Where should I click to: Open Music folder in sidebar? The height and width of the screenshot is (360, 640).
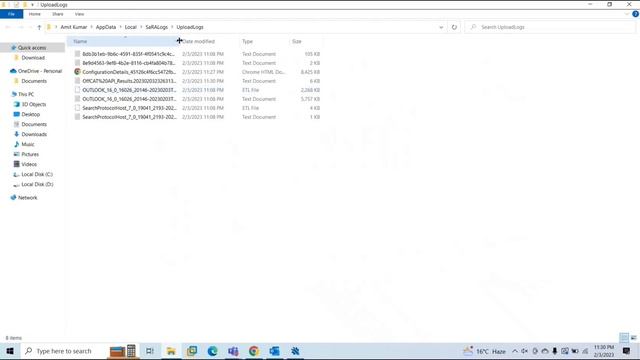[x=28, y=144]
